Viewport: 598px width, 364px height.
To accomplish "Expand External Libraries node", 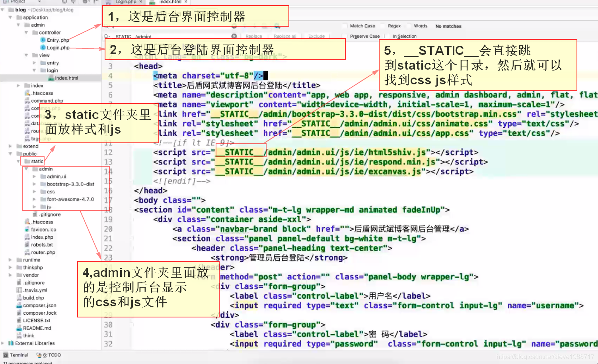I will (x=3, y=343).
